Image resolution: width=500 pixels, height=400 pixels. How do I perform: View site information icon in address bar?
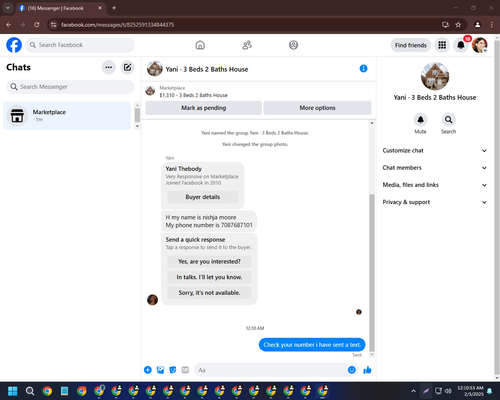coord(53,25)
